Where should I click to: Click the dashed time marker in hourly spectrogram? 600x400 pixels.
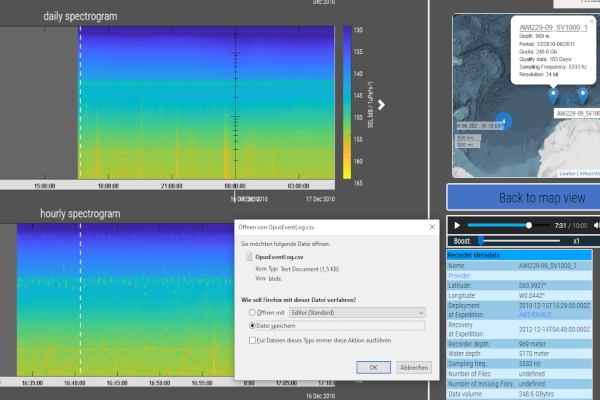tap(80, 299)
